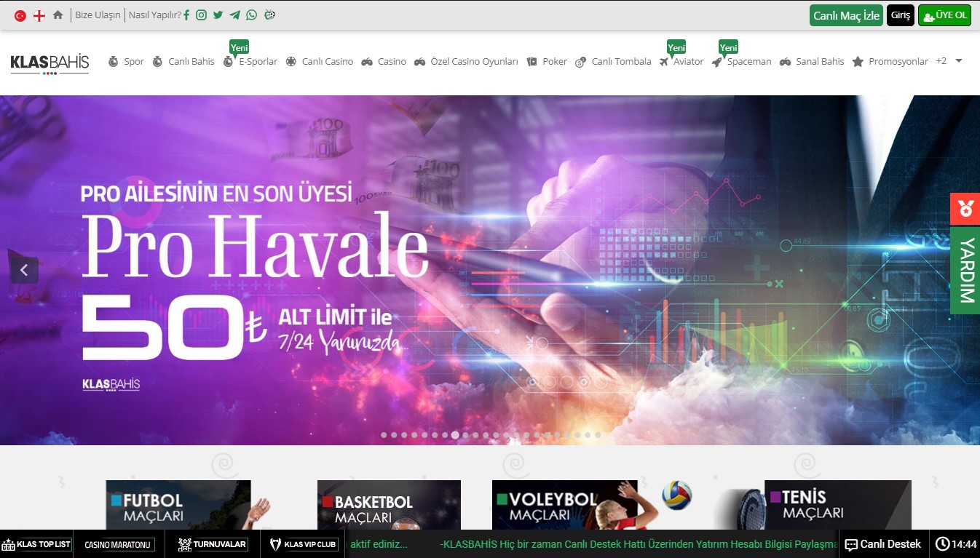Open the Twitter bird icon
The width and height of the screenshot is (980, 558).
click(218, 15)
